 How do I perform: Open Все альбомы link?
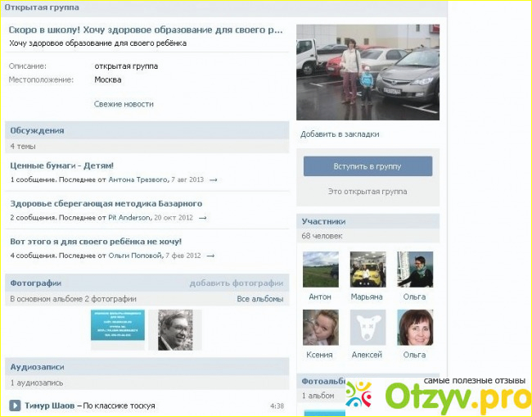(x=260, y=299)
